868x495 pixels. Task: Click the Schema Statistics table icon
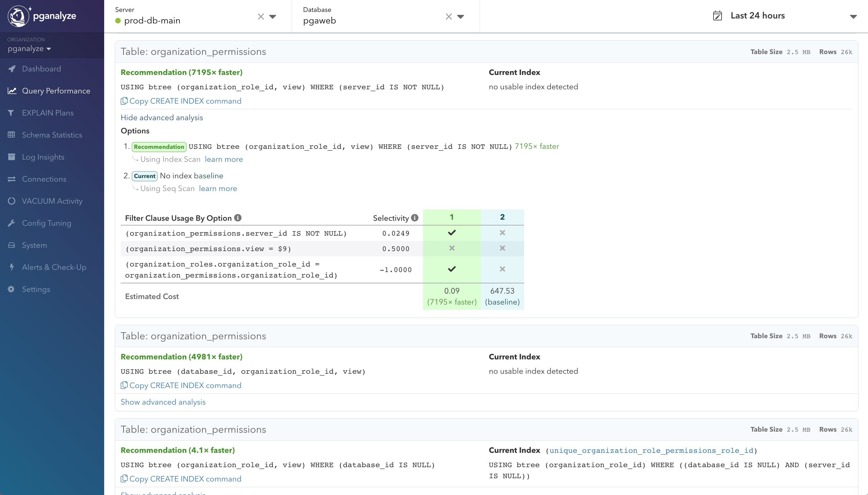[x=12, y=134]
